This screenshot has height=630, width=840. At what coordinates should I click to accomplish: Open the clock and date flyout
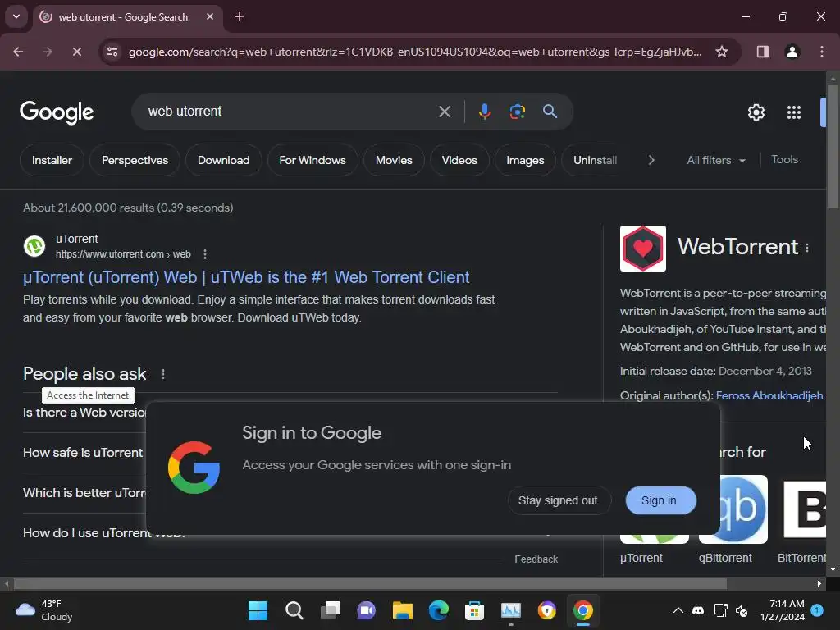(x=782, y=610)
